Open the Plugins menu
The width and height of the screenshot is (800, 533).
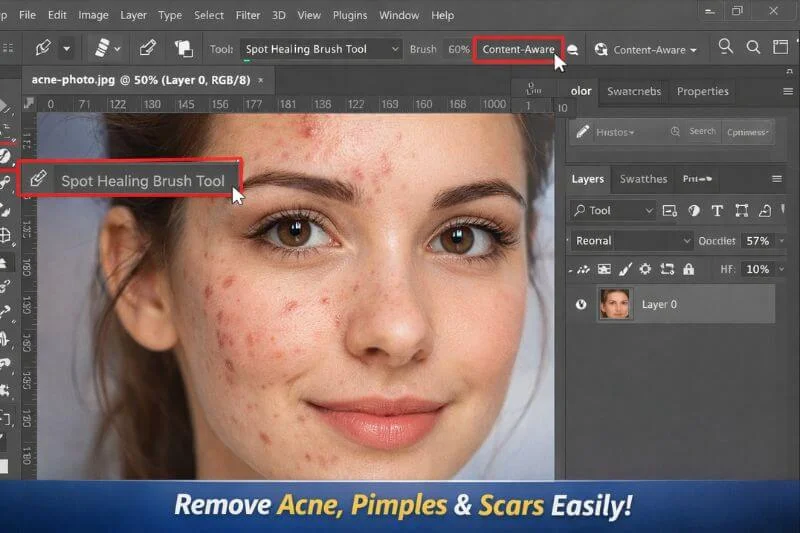350,15
